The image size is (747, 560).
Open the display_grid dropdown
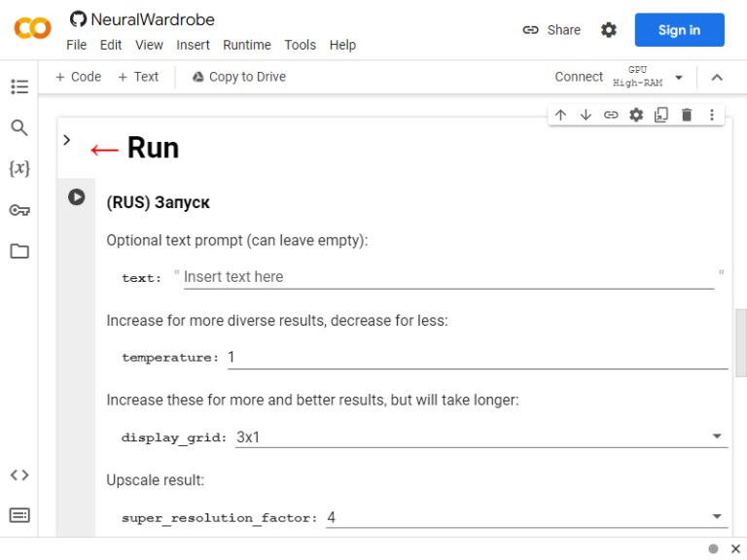click(717, 437)
